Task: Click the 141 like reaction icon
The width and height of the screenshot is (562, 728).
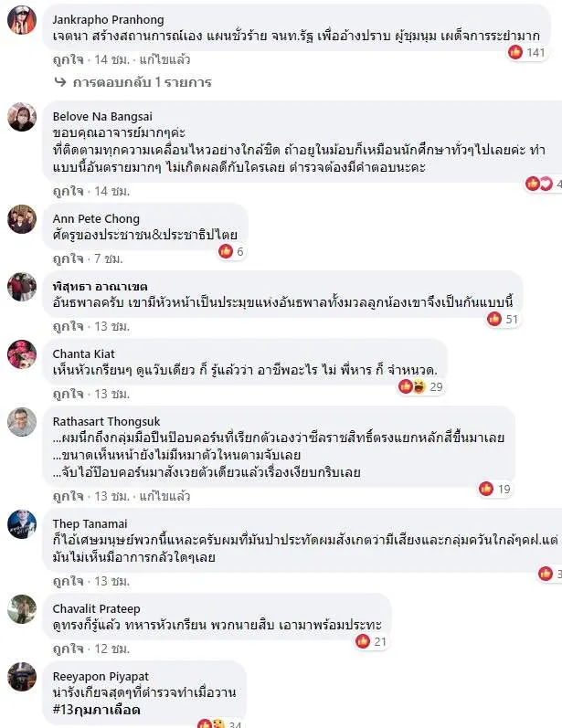Action: [x=515, y=52]
